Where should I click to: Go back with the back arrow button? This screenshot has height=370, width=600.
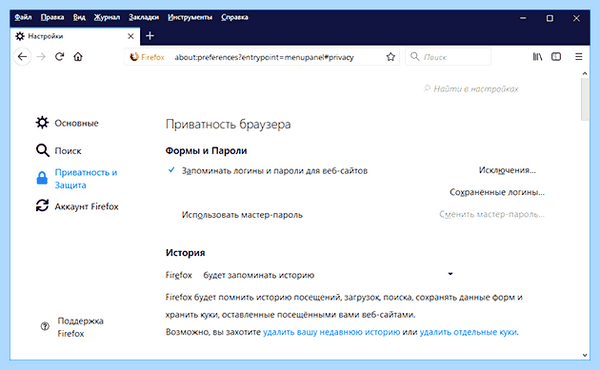pos(22,57)
